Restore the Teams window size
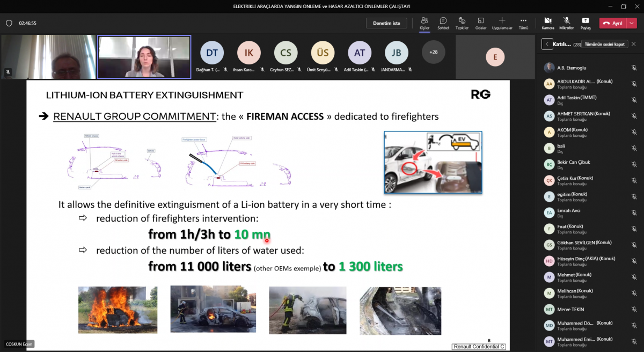The width and height of the screenshot is (644, 352). pyautogui.click(x=624, y=6)
